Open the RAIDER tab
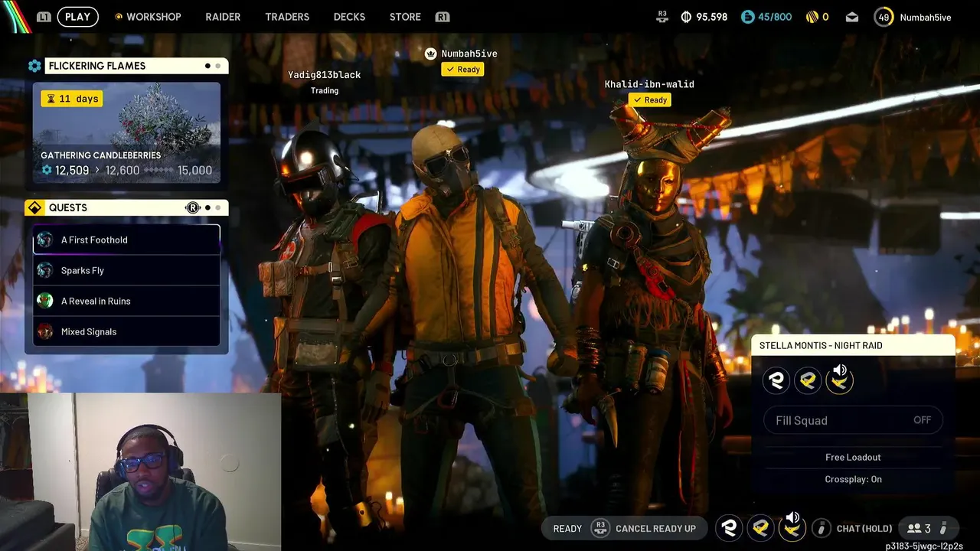Viewport: 980px width, 551px height. (223, 17)
